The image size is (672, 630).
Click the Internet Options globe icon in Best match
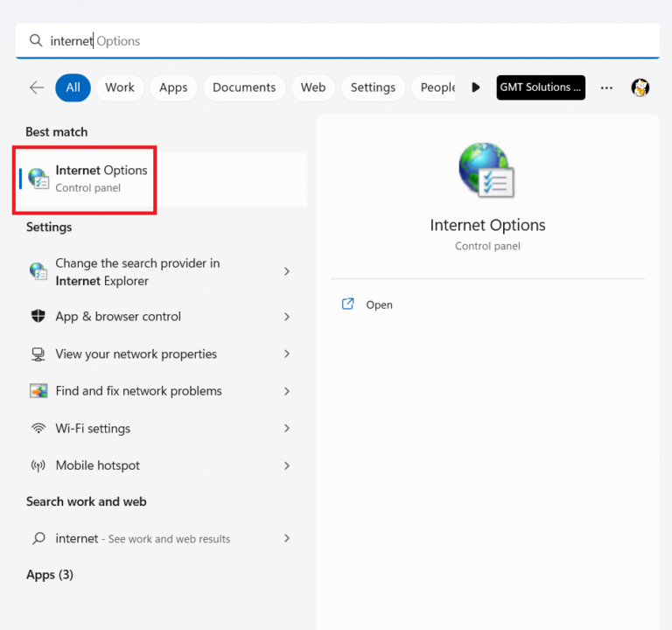pyautogui.click(x=38, y=178)
